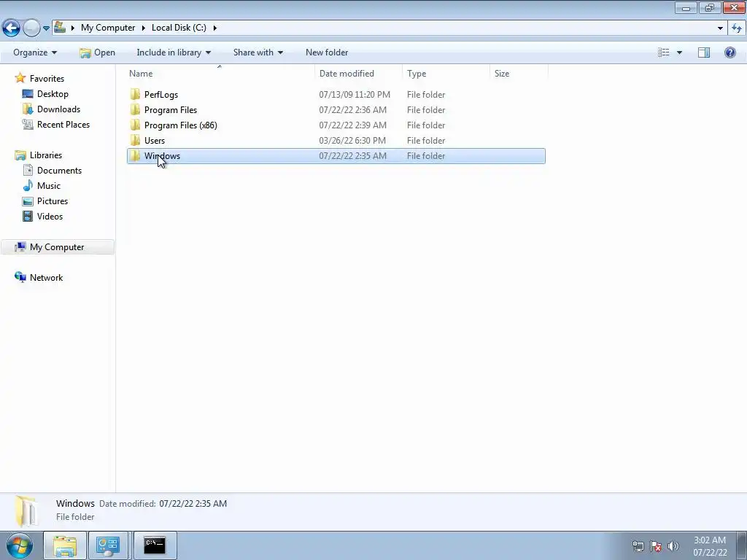The image size is (747, 560).
Task: Open the view options dropdown arrow
Action: pos(679,52)
